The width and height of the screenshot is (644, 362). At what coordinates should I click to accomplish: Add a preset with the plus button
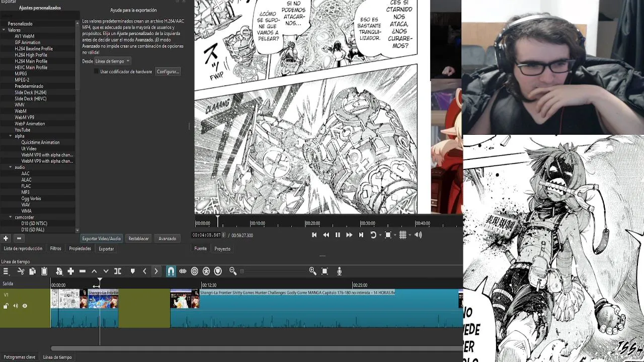pyautogui.click(x=6, y=238)
